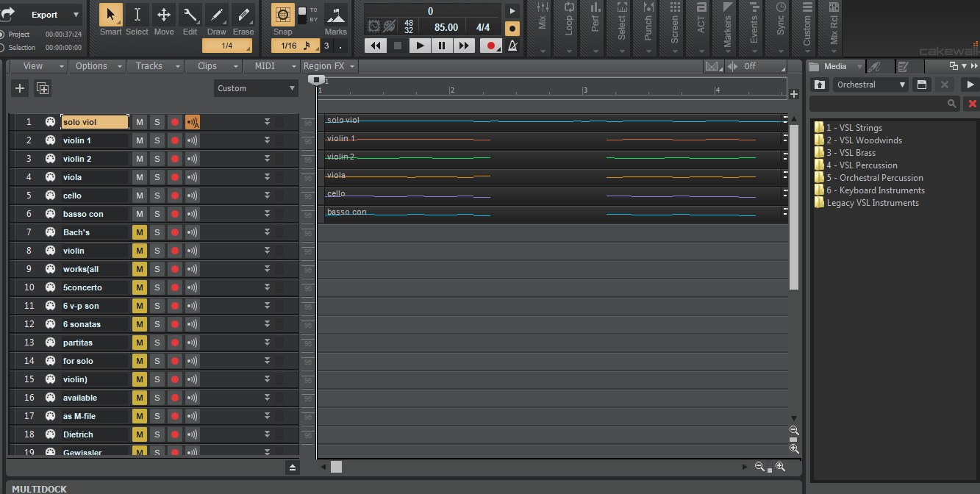This screenshot has height=494, width=980.
Task: Fast forward the transport
Action: (464, 46)
